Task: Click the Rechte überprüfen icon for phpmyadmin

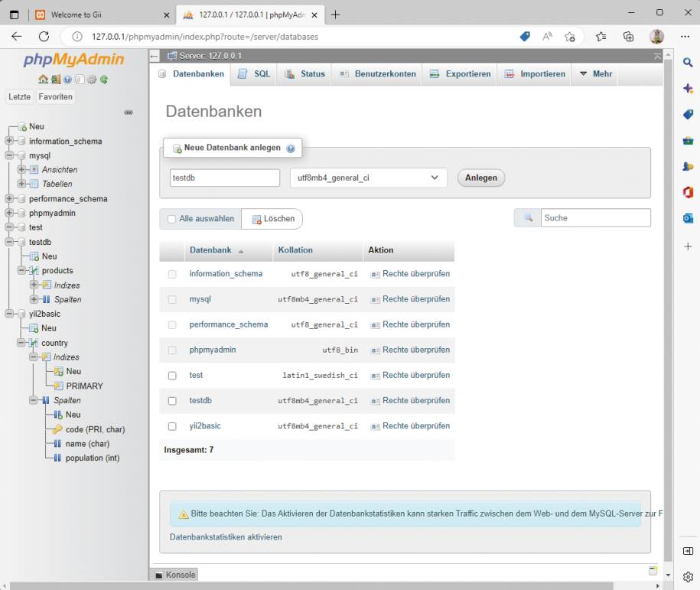Action: pyautogui.click(x=376, y=350)
